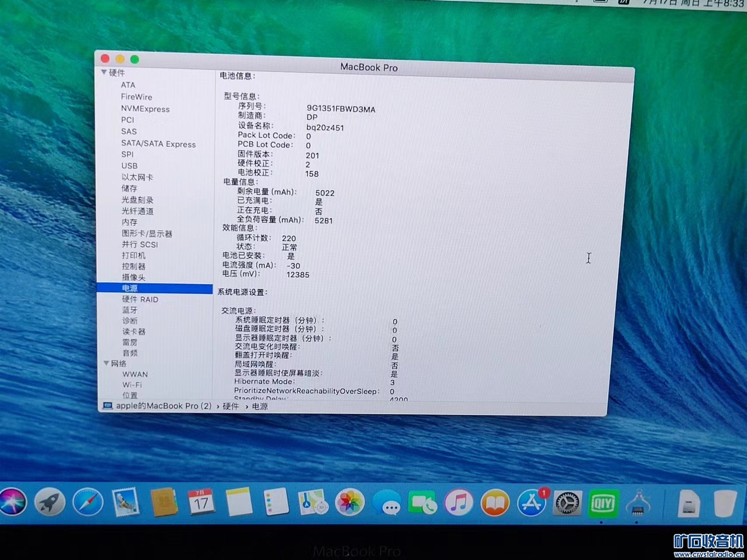Viewport: 747px width, 560px height.
Task: Open the Messages app in dock
Action: tap(387, 503)
